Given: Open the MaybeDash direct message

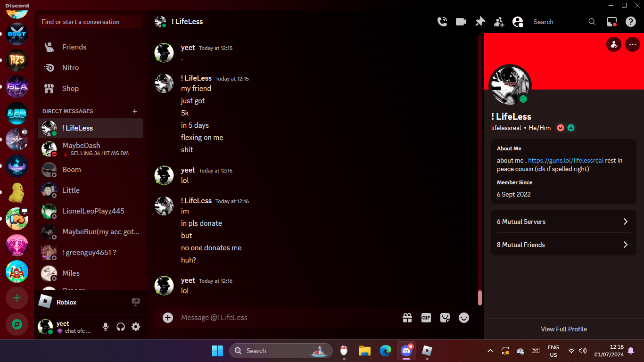Looking at the screenshot, I should (91, 149).
